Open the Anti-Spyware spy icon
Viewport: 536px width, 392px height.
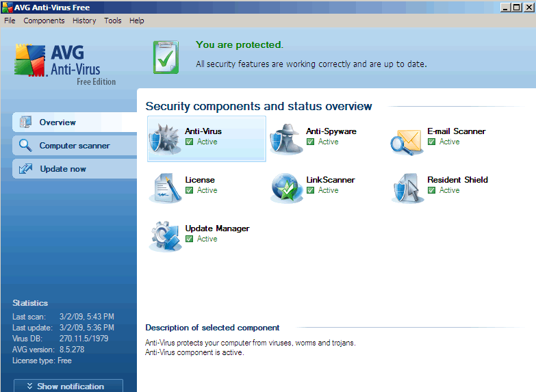pos(286,139)
